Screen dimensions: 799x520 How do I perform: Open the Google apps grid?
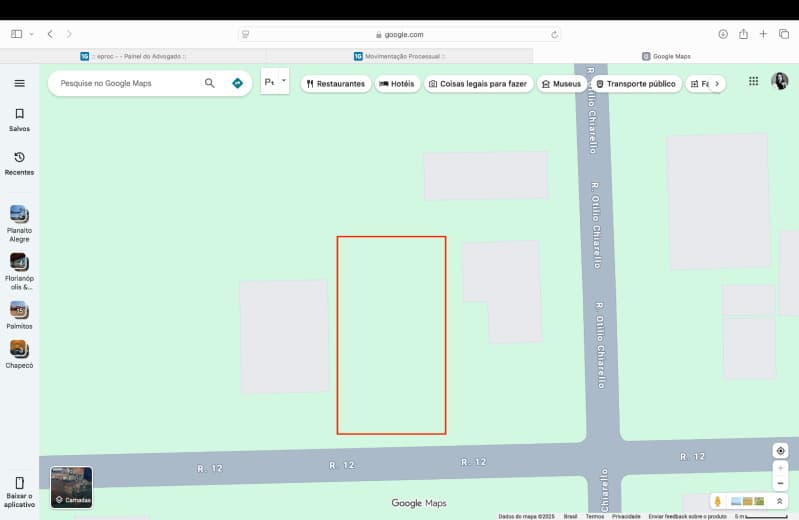[x=753, y=81]
